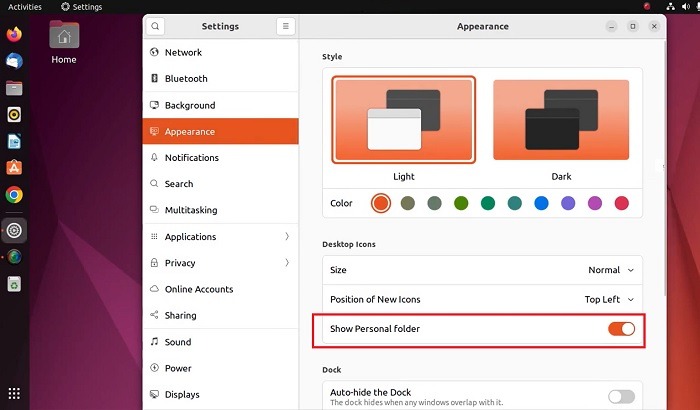Select Appearance in the sidebar
This screenshot has height=410, width=700.
tap(221, 131)
